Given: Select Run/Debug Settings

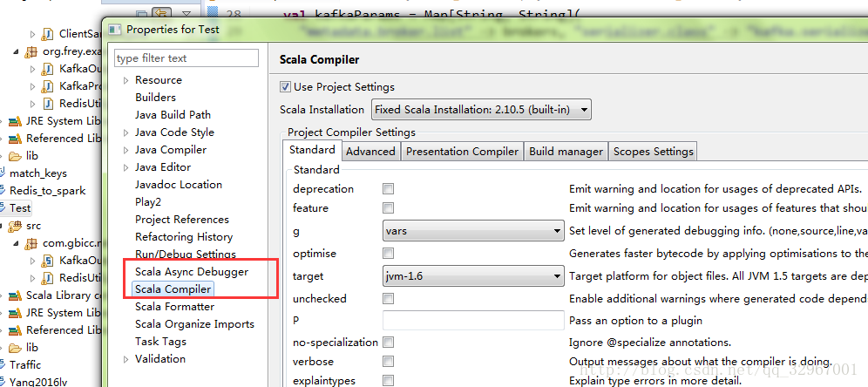Looking at the screenshot, I should (186, 255).
